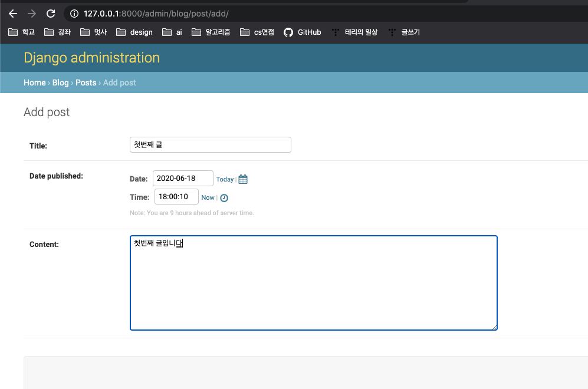This screenshot has width=588, height=389.
Task: Reload the page with refresh icon
Action: click(x=51, y=14)
